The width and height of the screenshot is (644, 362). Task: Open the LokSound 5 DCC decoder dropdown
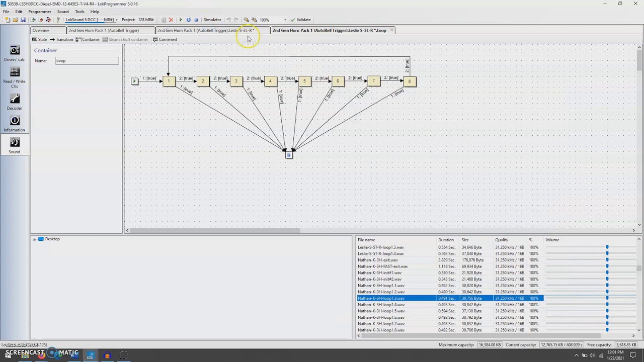(91, 20)
